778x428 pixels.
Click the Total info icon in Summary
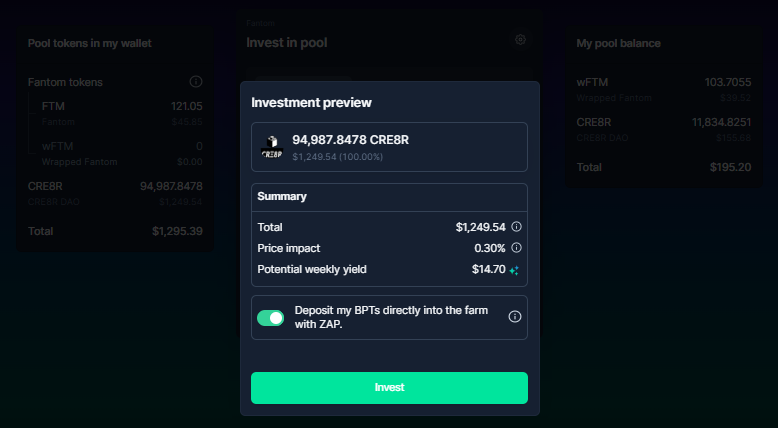pos(517,227)
